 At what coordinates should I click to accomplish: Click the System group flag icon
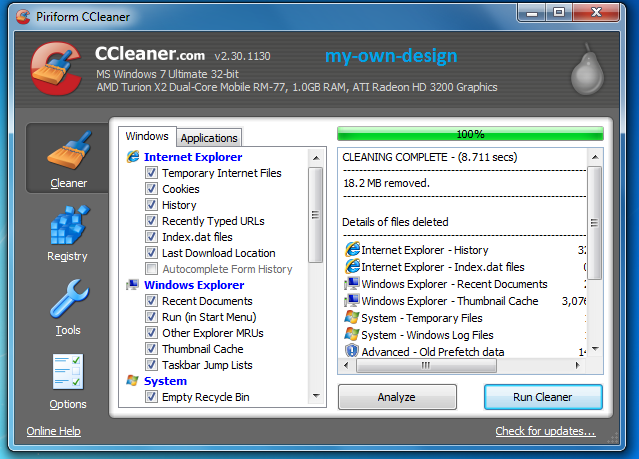click(132, 381)
